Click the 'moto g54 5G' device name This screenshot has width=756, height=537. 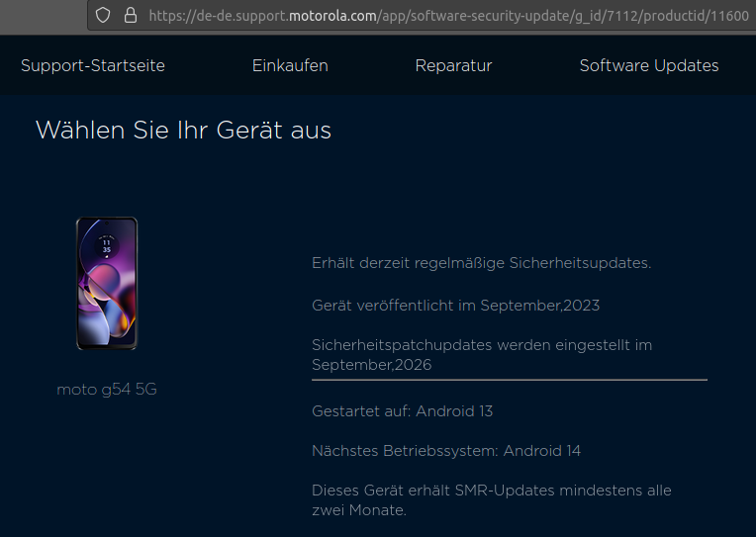107,390
